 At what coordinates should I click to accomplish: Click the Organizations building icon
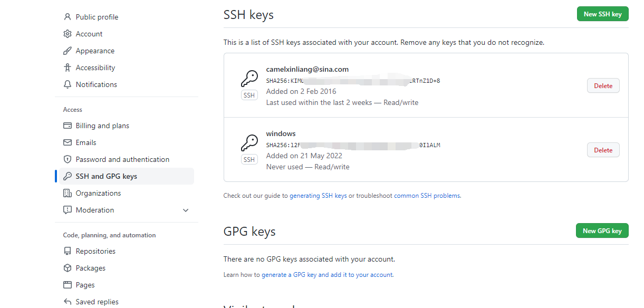tap(68, 193)
